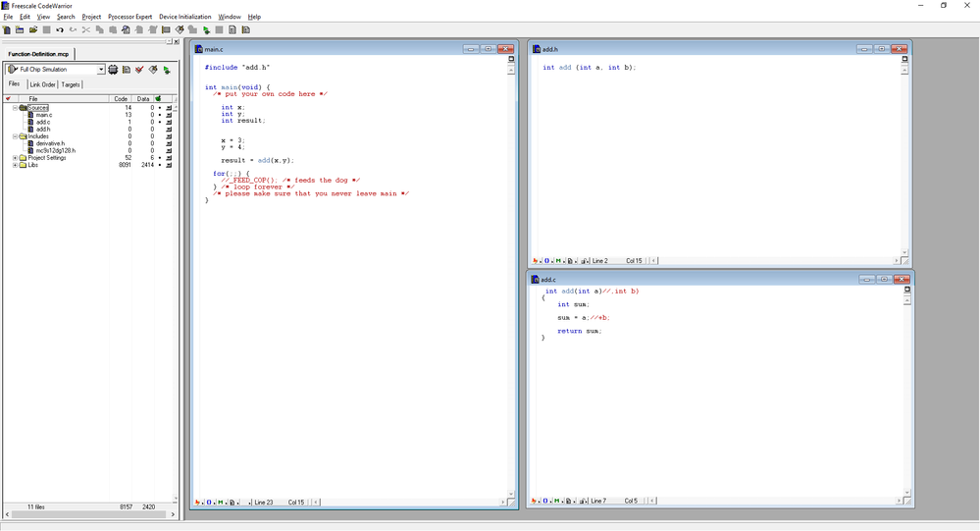Click the red checkmark touch column header

(8, 98)
